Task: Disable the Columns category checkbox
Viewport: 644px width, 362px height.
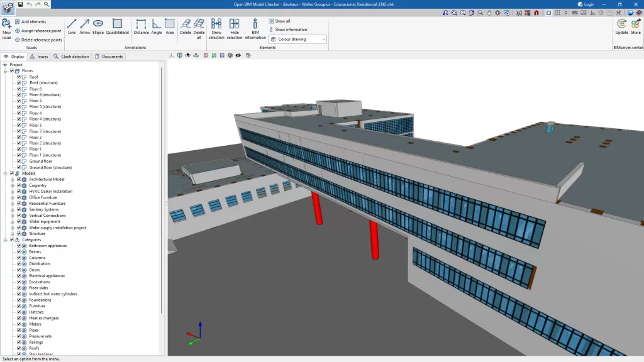Action: pos(19,258)
